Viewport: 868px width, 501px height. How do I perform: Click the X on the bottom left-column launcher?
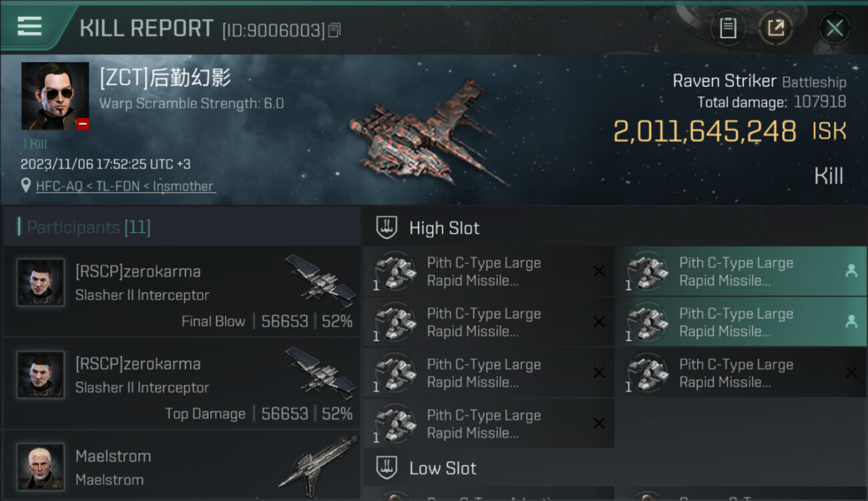[599, 424]
